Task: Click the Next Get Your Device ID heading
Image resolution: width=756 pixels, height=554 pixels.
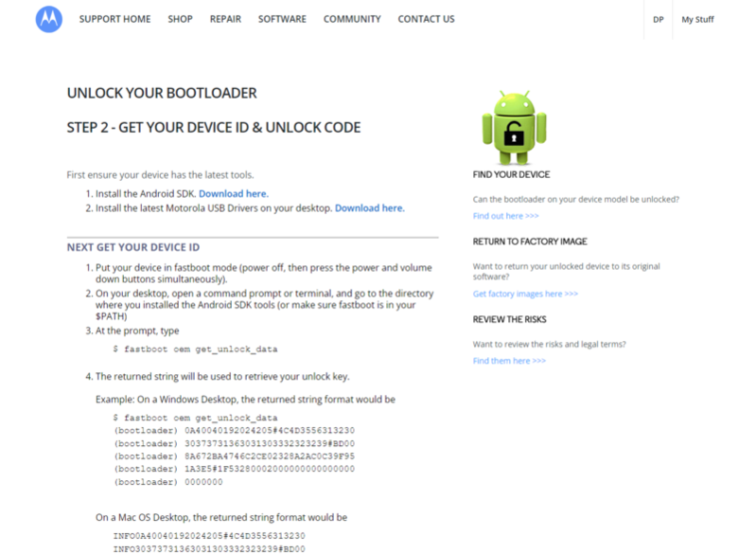Action: coord(132,247)
